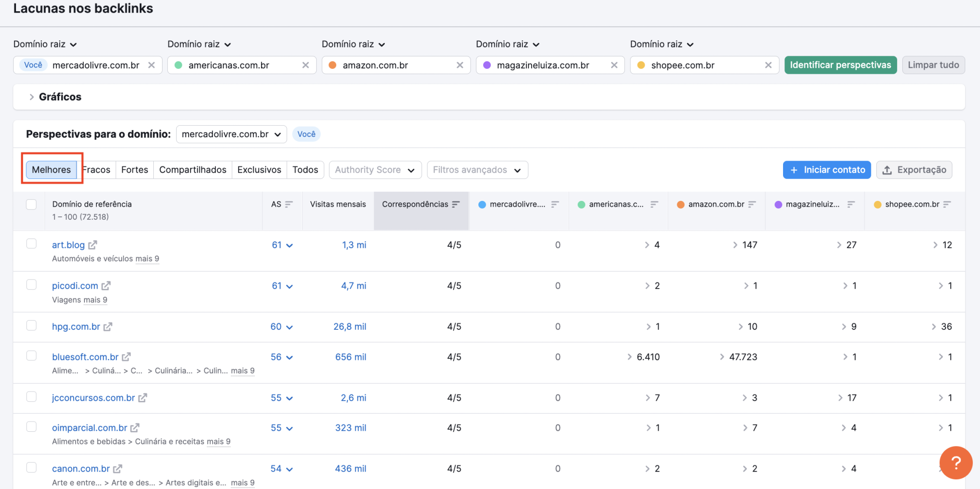This screenshot has height=489, width=980.
Task: Open the picodi.com domain link
Action: point(75,286)
